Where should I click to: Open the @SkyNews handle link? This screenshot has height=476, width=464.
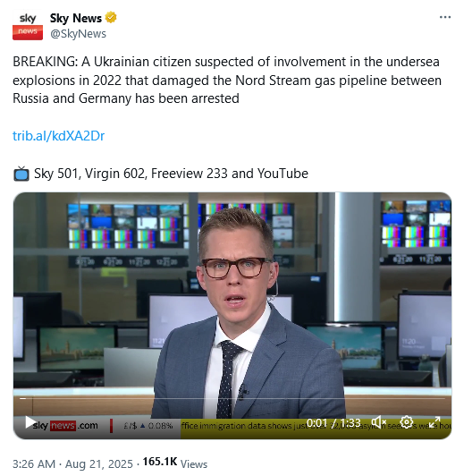tap(78, 34)
